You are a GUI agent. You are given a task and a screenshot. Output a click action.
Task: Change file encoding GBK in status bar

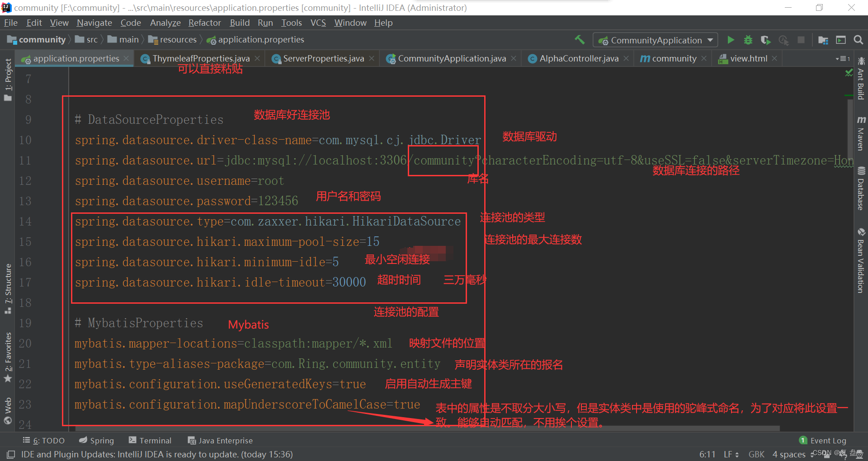tap(756, 454)
